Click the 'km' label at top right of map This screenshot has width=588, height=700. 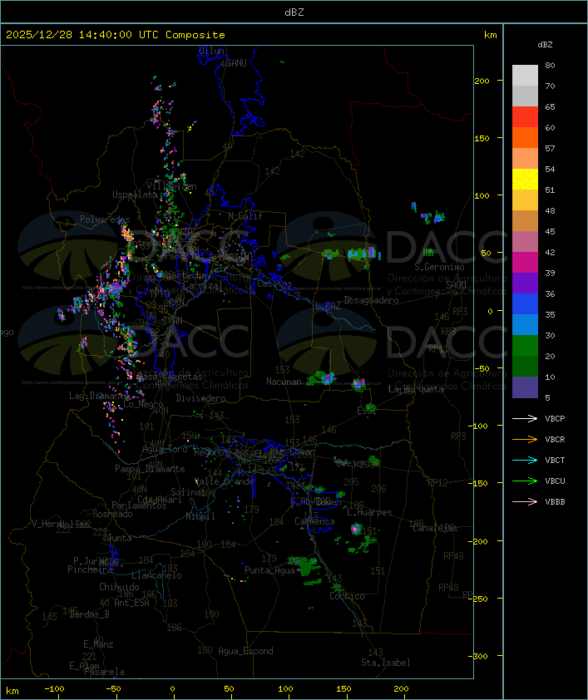(x=490, y=35)
